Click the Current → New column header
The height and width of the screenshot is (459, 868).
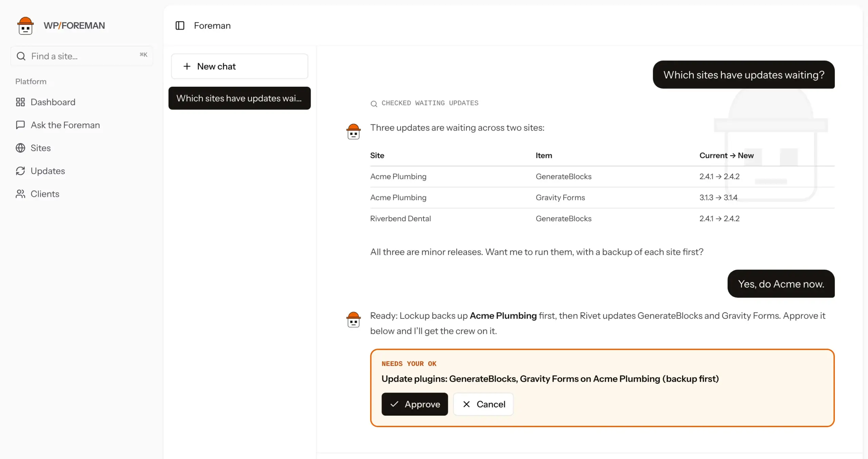click(x=726, y=155)
